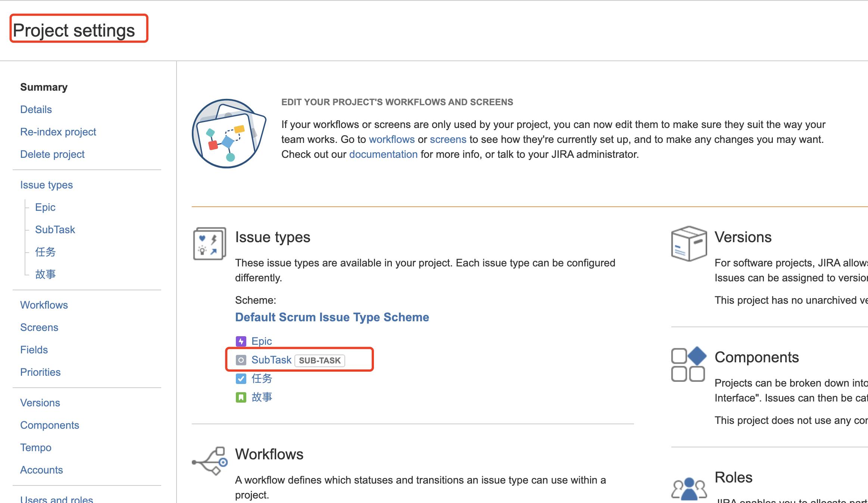Click the purple Epic issue type icon

tap(241, 341)
